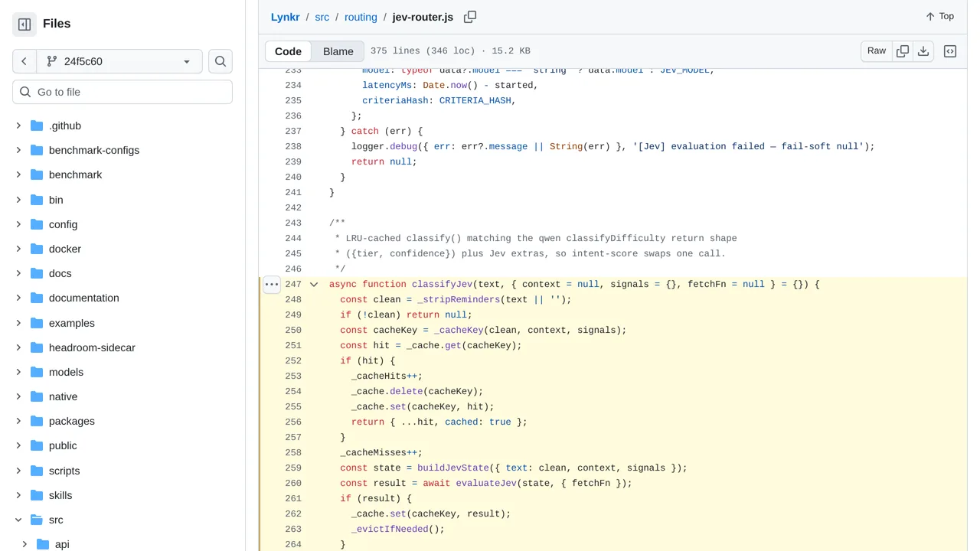
Task: Select line number 259
Action: [293, 468]
